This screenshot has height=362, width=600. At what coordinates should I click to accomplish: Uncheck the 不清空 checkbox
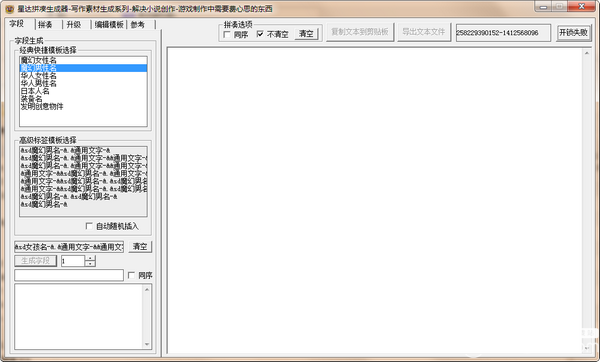pyautogui.click(x=260, y=34)
